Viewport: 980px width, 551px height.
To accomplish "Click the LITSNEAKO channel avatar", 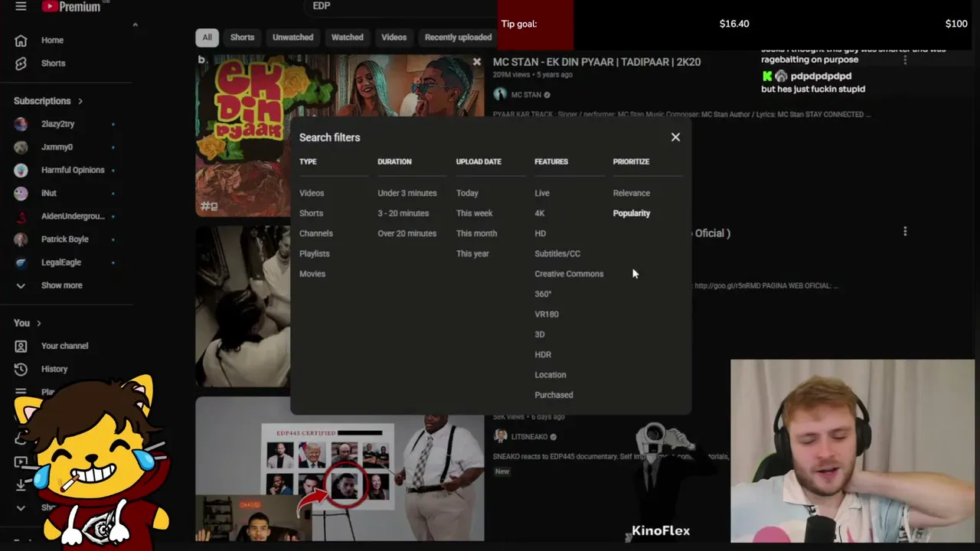I will click(x=501, y=435).
